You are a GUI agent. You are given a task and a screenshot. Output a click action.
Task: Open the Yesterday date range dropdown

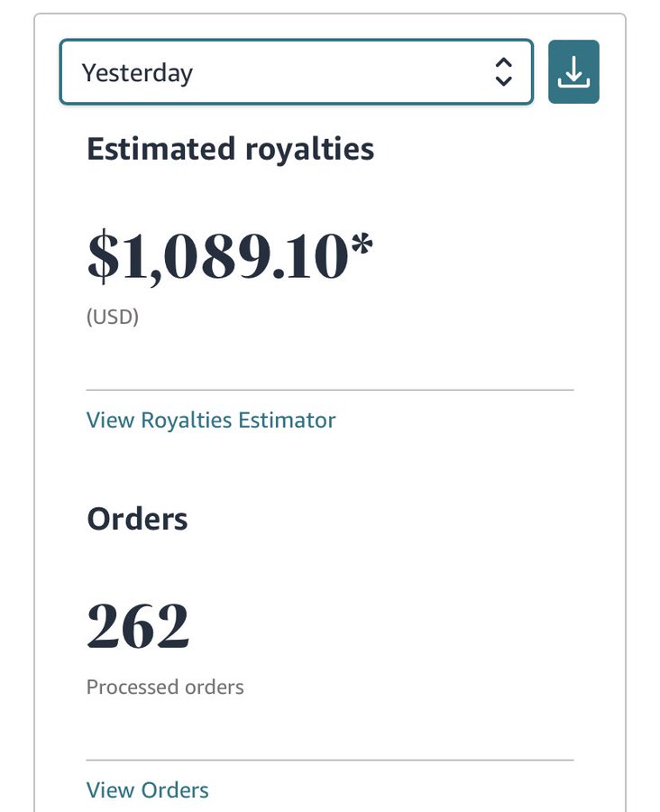click(x=296, y=72)
